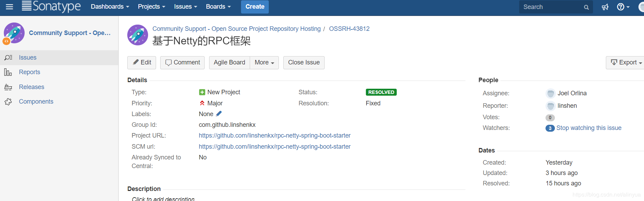
Task: Click the Edit button
Action: click(x=142, y=62)
